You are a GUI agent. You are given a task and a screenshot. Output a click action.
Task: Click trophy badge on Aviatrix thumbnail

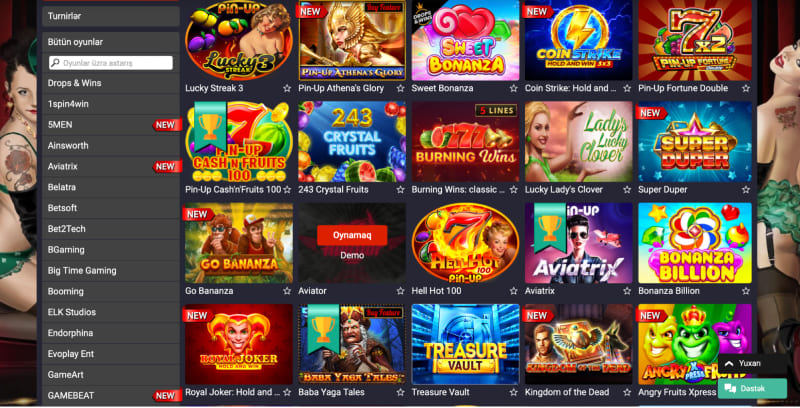pos(550,228)
